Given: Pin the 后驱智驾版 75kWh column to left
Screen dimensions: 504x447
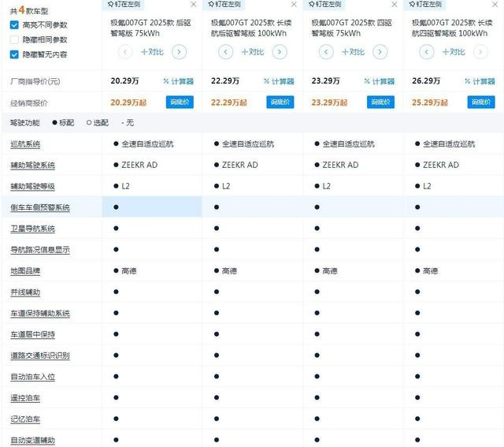Looking at the screenshot, I should (124, 4).
